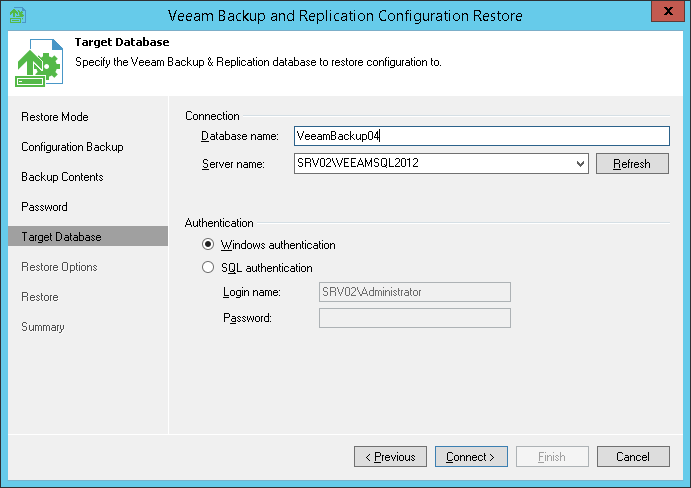Click the Restore Options step
691x488 pixels.
[x=59, y=267]
